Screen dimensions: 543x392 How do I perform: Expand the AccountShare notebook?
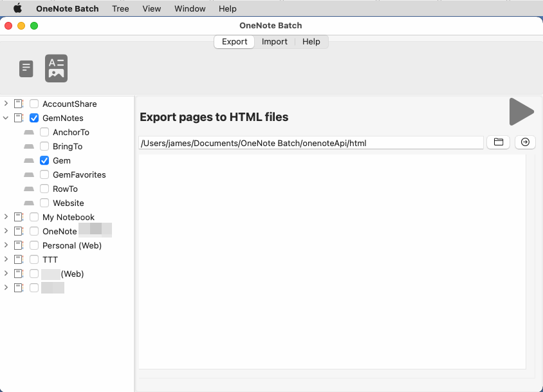6,103
